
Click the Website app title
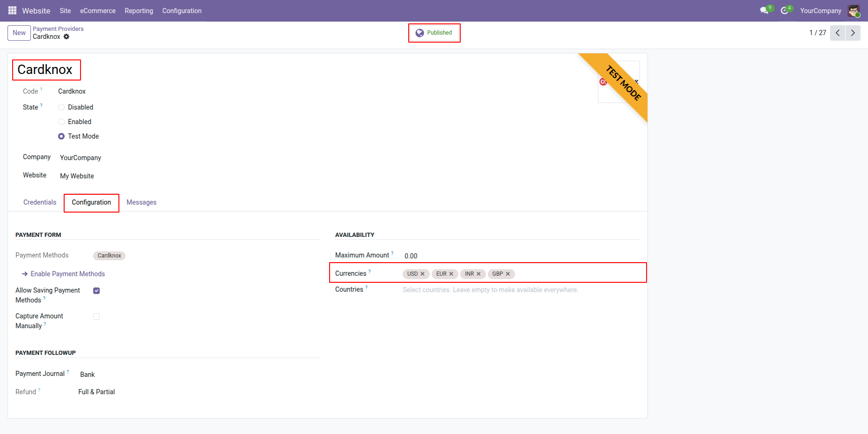tap(36, 10)
